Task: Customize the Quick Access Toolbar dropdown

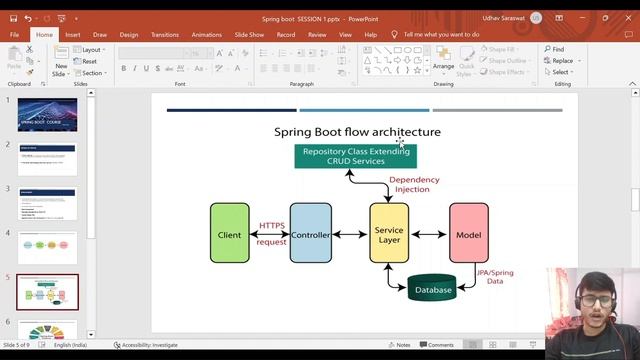Action: pyautogui.click(x=76, y=19)
